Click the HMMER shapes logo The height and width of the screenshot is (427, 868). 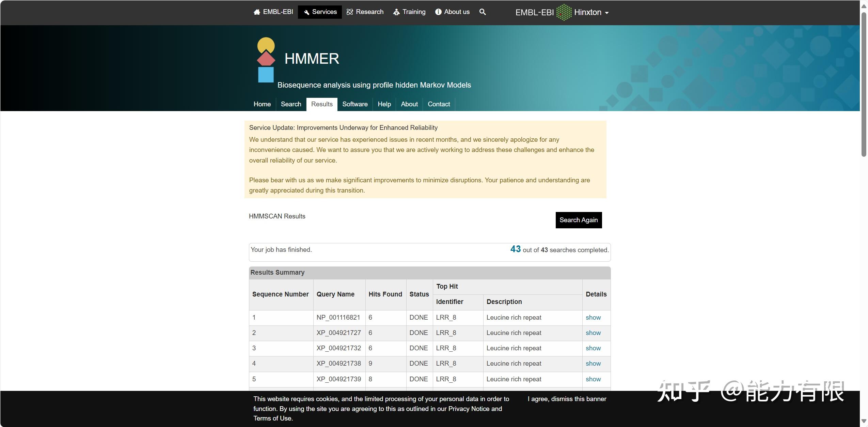click(266, 60)
